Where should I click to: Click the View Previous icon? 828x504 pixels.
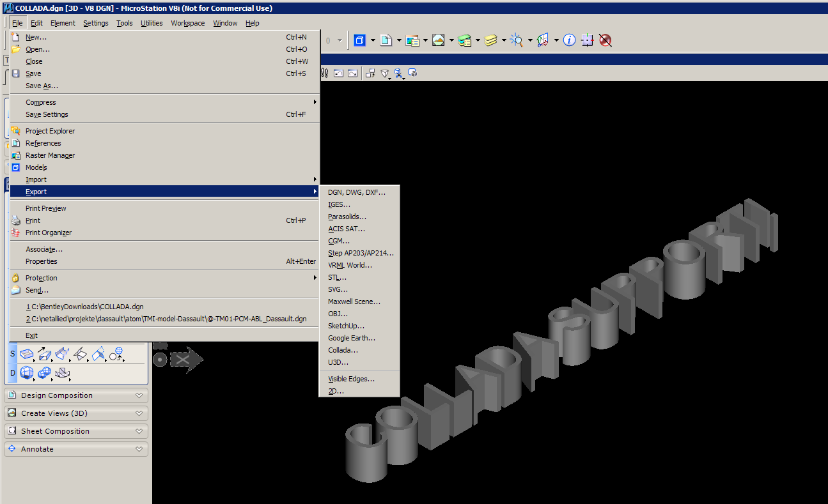click(x=339, y=73)
